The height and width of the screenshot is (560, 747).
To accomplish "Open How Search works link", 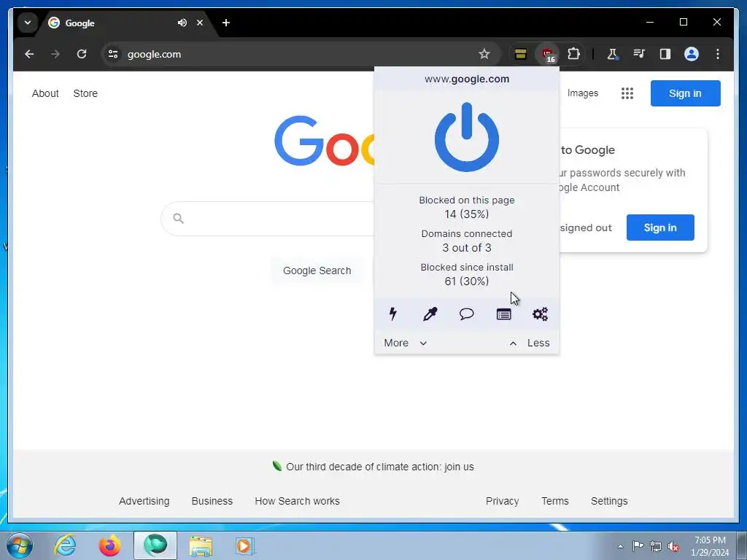I will pos(298,501).
